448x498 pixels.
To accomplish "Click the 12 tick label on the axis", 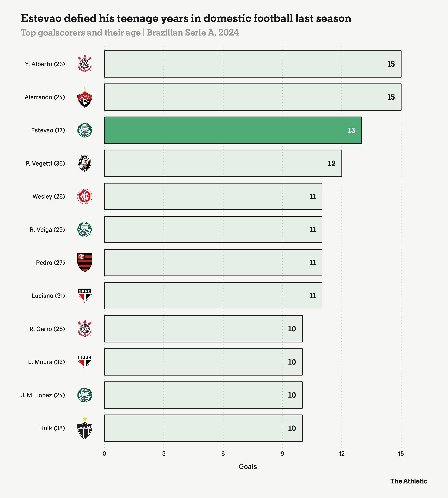I will click(341, 454).
